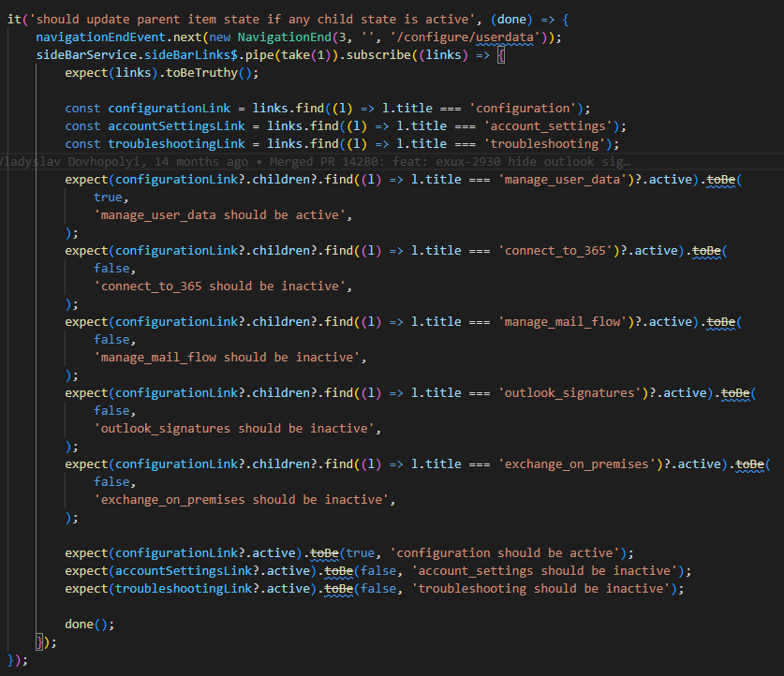Click the "'troubleshooting'" string in the find call

pyautogui.click(x=544, y=144)
